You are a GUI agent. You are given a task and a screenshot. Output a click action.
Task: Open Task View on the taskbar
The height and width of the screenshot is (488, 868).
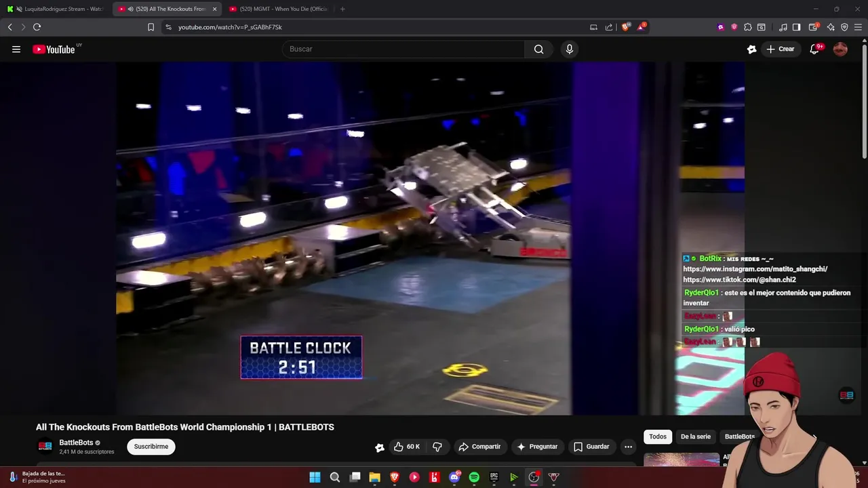(355, 477)
